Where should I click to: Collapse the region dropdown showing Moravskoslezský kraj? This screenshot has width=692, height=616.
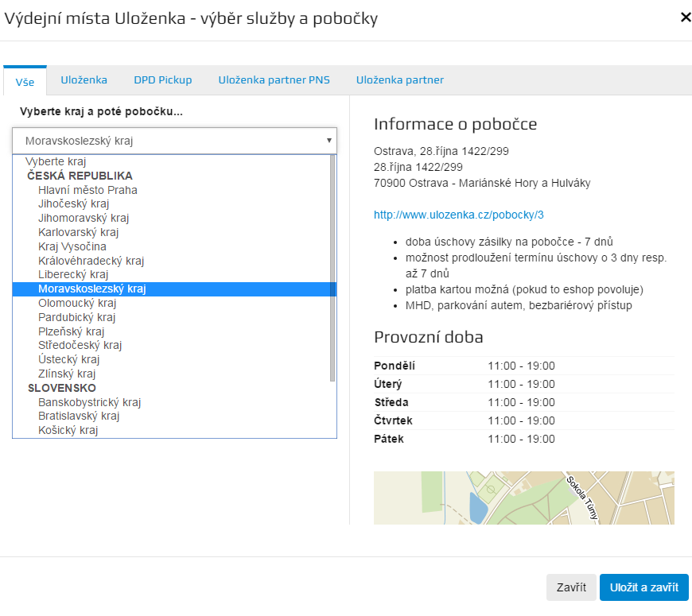click(x=174, y=141)
